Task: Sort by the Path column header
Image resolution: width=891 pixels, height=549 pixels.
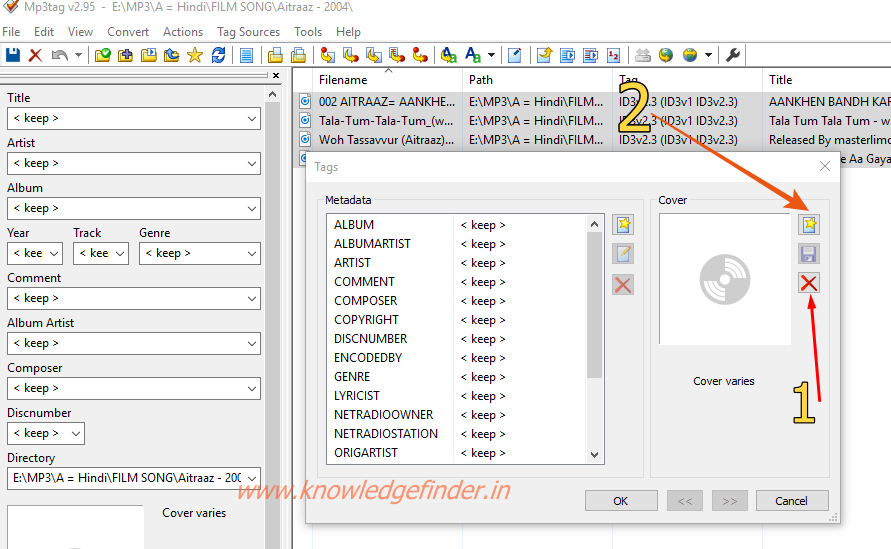Action: pyautogui.click(x=538, y=80)
